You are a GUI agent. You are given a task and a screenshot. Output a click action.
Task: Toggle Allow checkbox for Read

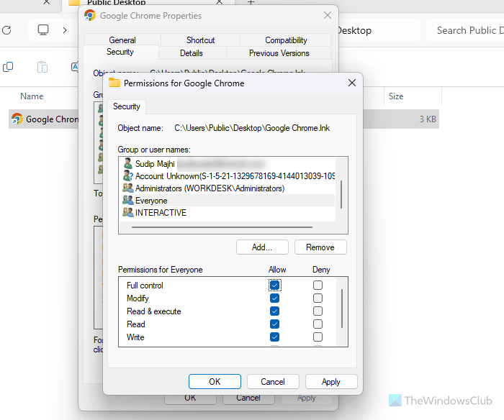(274, 324)
